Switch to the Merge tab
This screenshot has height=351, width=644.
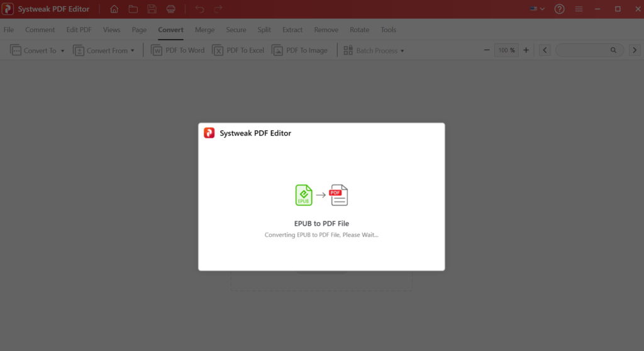point(204,30)
